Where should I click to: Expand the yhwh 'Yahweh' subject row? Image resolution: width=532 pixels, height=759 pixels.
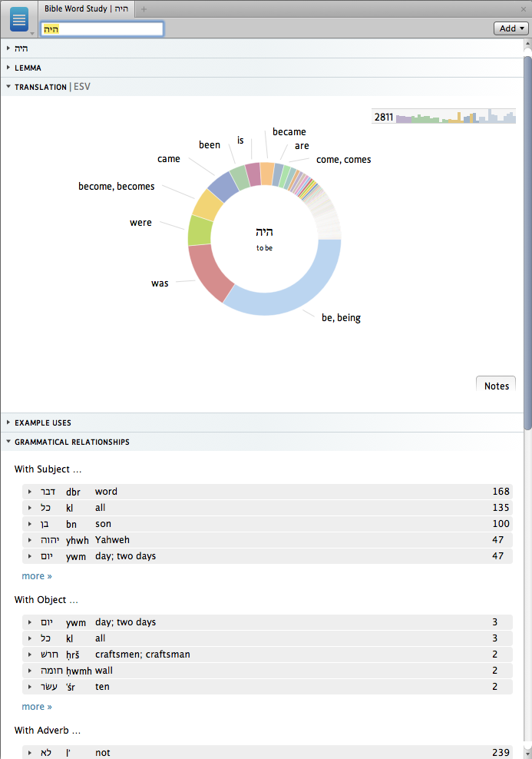(x=30, y=540)
